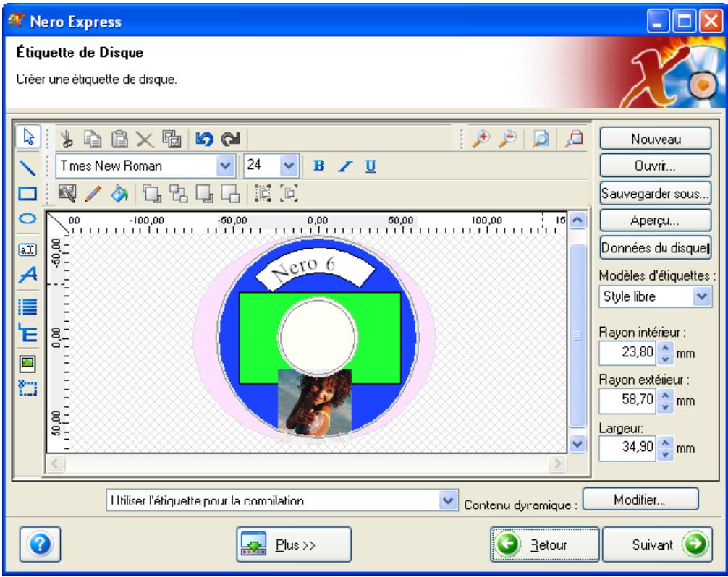Open the Utiliser l'étiquette dropdown
The height and width of the screenshot is (577, 728).
447,500
